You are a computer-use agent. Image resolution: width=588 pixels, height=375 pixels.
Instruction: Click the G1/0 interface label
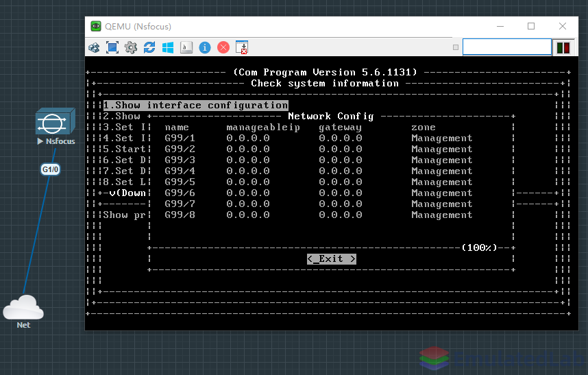coord(50,169)
